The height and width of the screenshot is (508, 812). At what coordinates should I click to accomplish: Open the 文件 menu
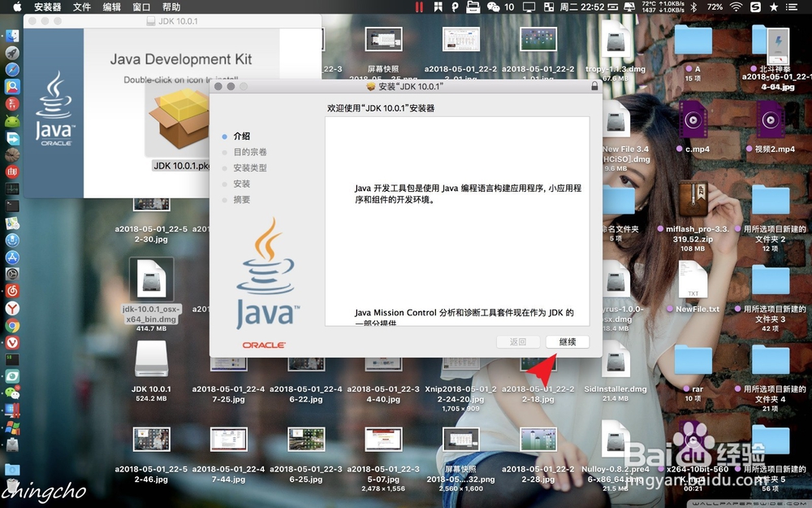[82, 7]
